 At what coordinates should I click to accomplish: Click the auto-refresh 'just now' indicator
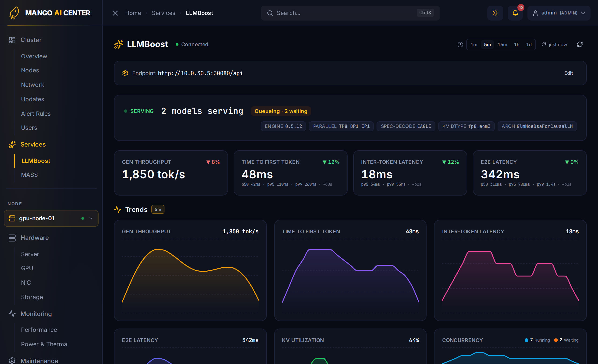[554, 45]
